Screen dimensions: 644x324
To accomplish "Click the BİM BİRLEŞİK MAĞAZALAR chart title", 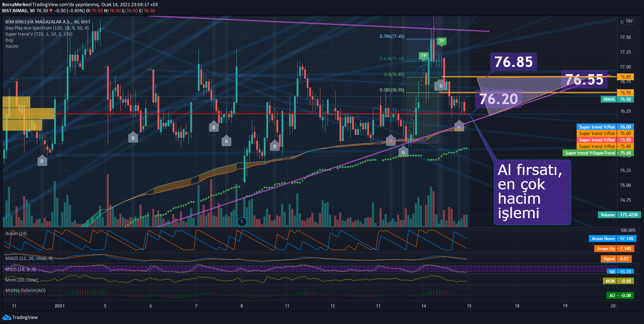I will (48, 22).
